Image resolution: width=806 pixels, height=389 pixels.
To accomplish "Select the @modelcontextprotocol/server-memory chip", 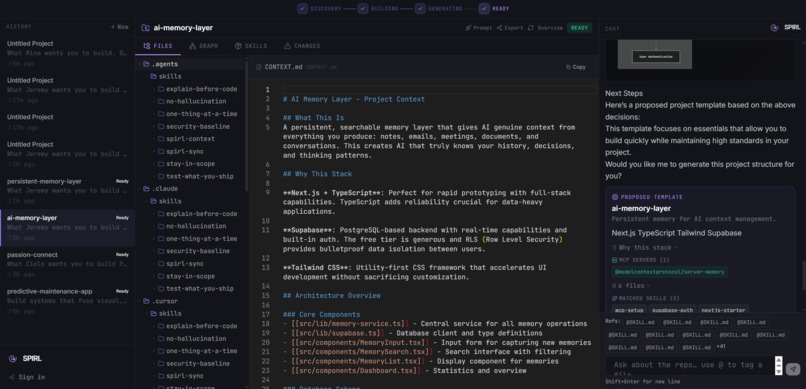I will 669,272.
